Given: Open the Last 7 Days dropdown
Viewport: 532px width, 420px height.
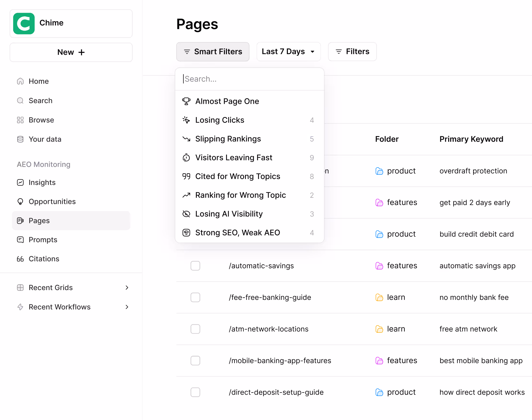Looking at the screenshot, I should click(x=288, y=52).
